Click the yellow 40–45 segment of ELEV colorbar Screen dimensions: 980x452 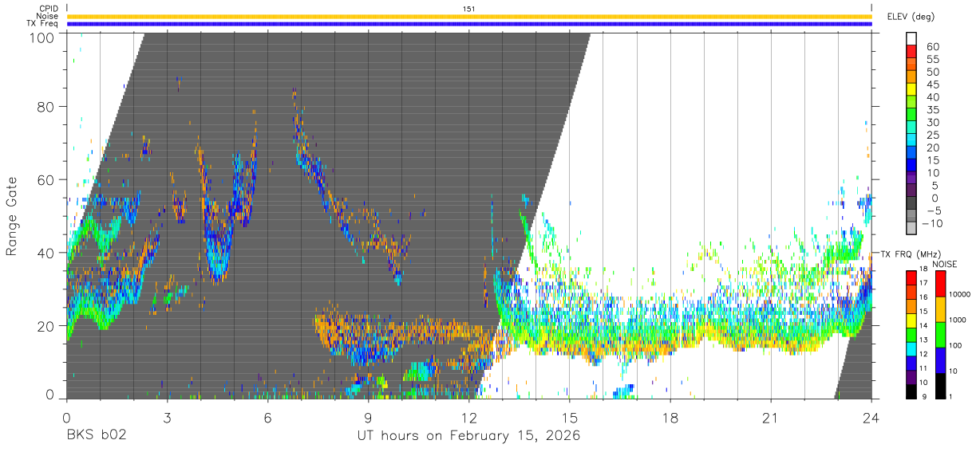pyautogui.click(x=911, y=90)
